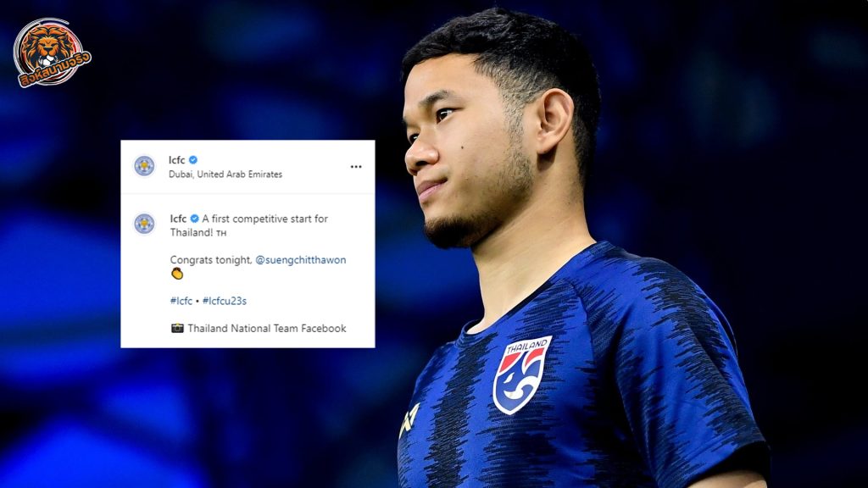Click the TH flag text after Thailand!

pos(221,234)
